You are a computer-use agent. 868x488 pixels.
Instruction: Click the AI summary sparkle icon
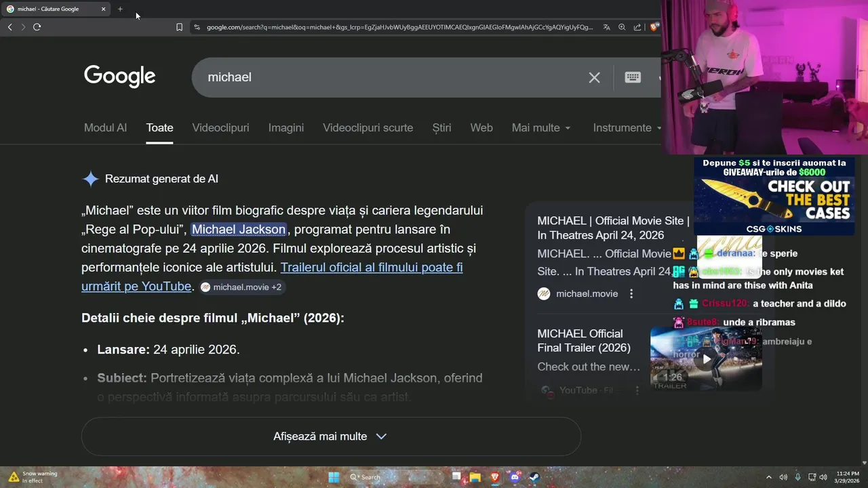pos(90,179)
